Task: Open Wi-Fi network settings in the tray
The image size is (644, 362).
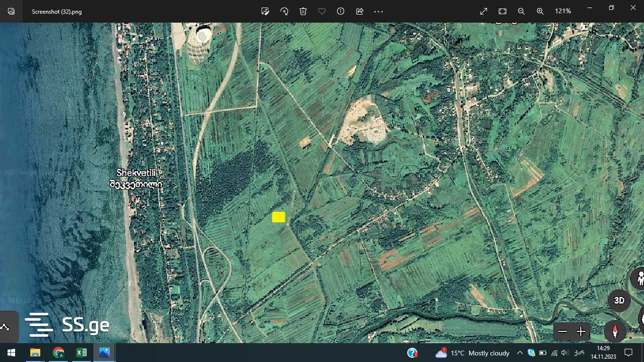Action: [x=554, y=353]
